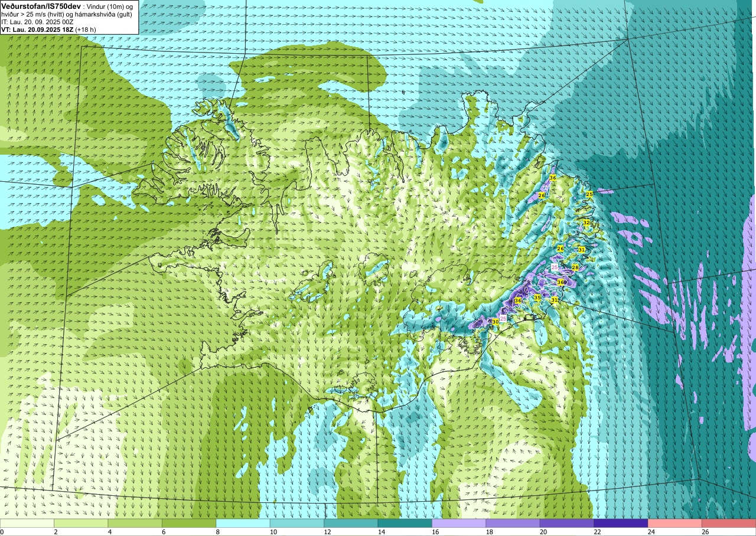
Task: Click the medium purple 18–20 m/s legend swatch
Action: point(513,523)
